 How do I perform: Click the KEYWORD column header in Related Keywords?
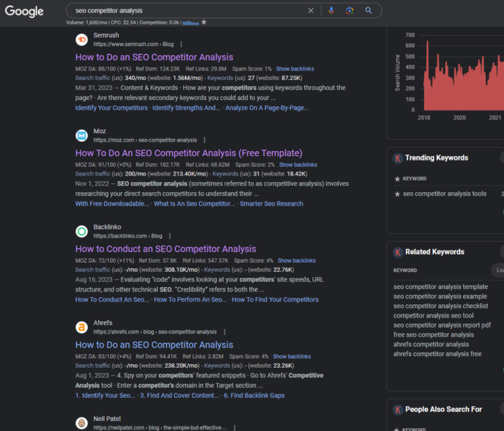[x=405, y=271]
